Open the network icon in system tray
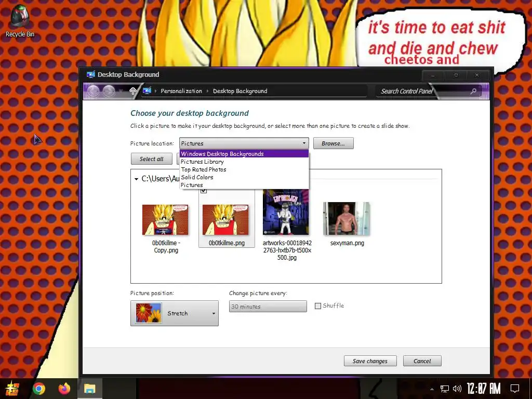 [x=444, y=389]
